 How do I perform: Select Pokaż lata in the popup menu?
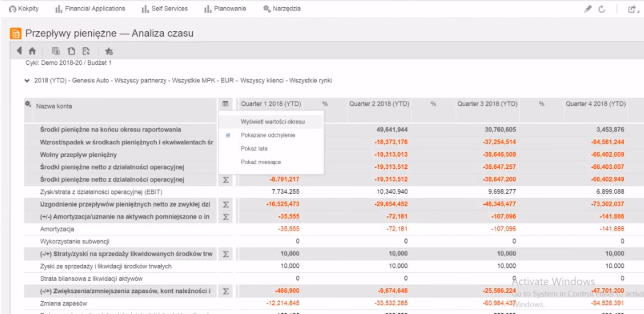point(254,148)
